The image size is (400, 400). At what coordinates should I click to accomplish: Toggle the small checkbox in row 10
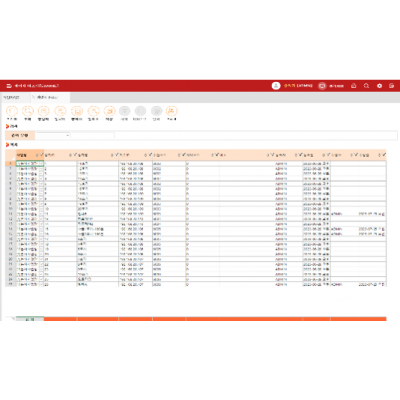(41, 209)
